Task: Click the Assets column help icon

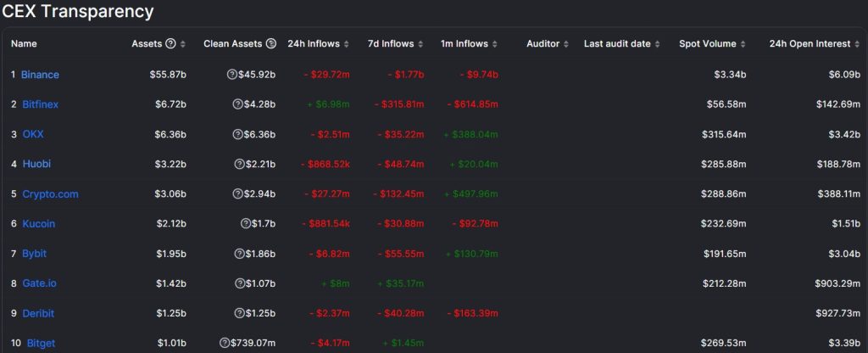Action: [171, 44]
